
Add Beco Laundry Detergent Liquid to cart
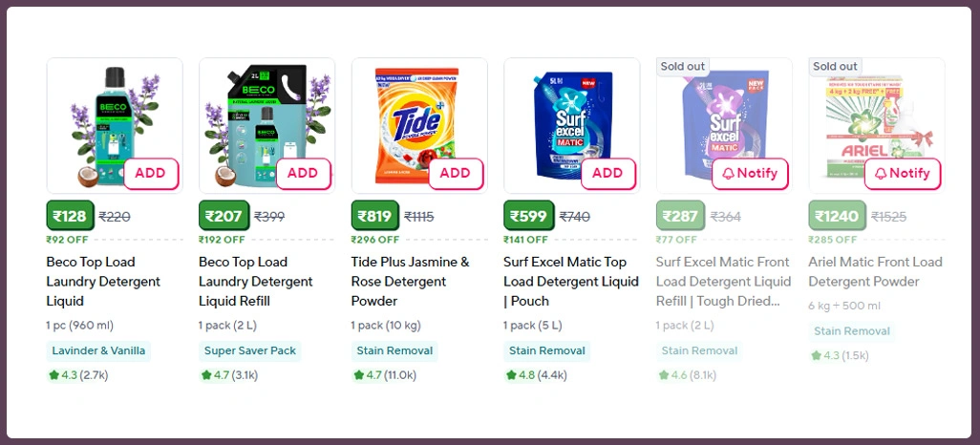pos(151,174)
